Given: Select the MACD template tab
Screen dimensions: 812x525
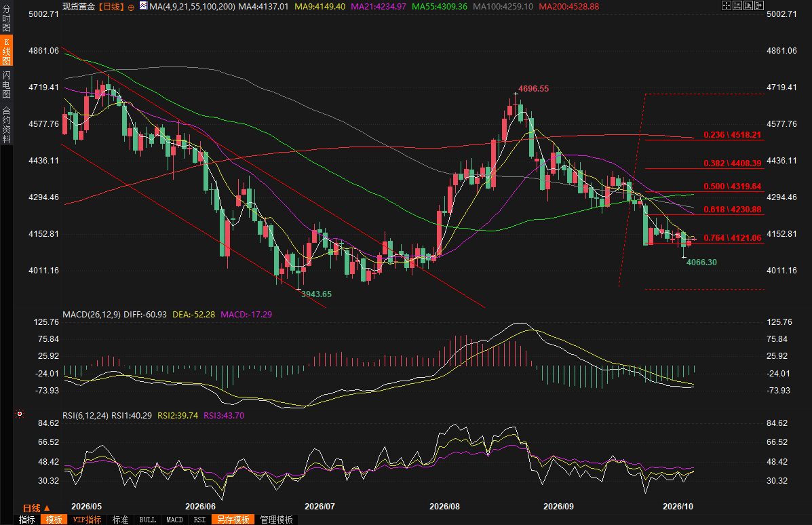Looking at the screenshot, I should point(174,520).
